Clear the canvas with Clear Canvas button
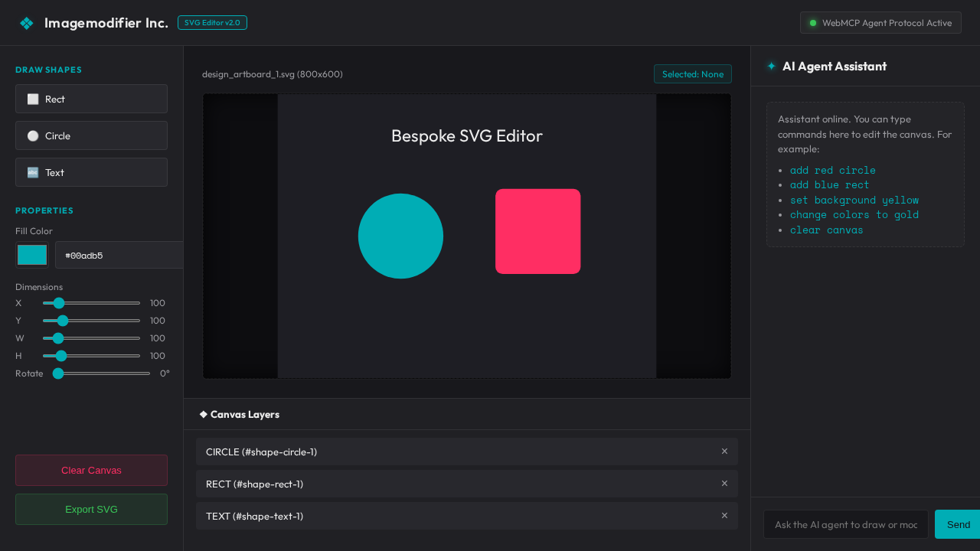Screen dimensions: 980x551 coord(91,470)
